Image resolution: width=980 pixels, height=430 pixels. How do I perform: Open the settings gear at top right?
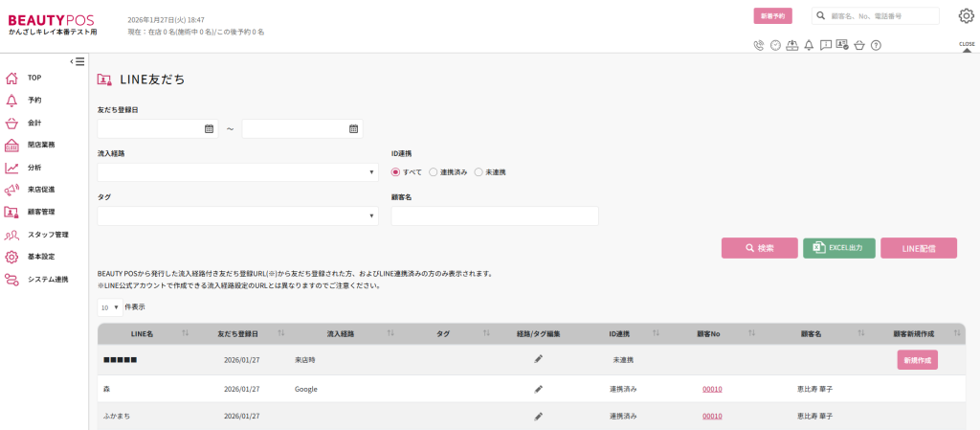(966, 15)
